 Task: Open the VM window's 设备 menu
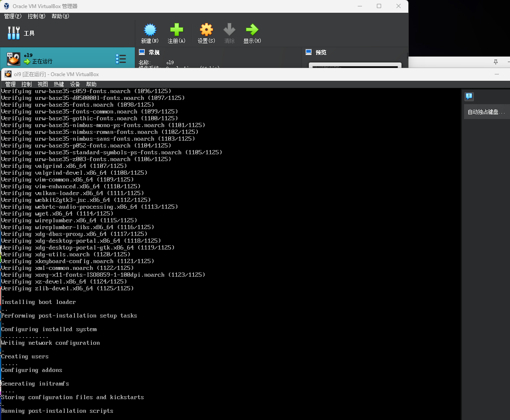point(75,84)
